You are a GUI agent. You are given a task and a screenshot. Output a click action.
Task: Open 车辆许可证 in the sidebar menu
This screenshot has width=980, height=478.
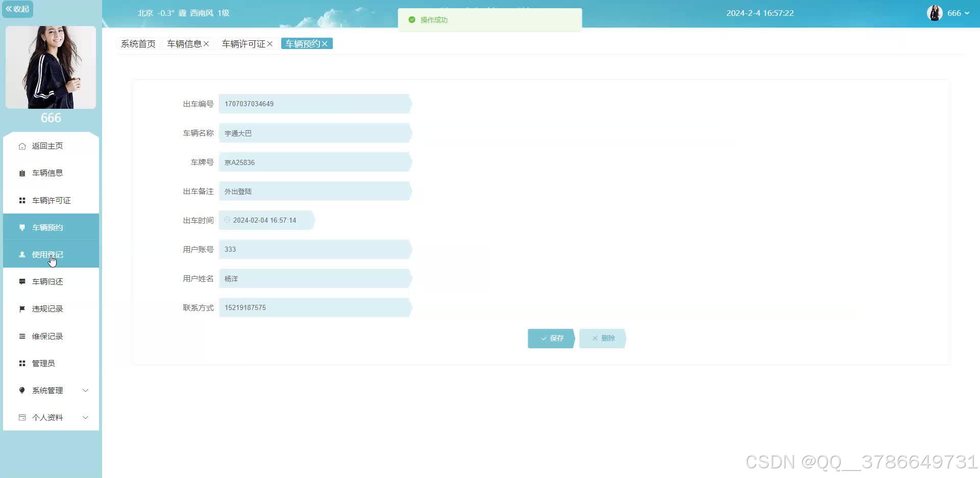coord(51,200)
